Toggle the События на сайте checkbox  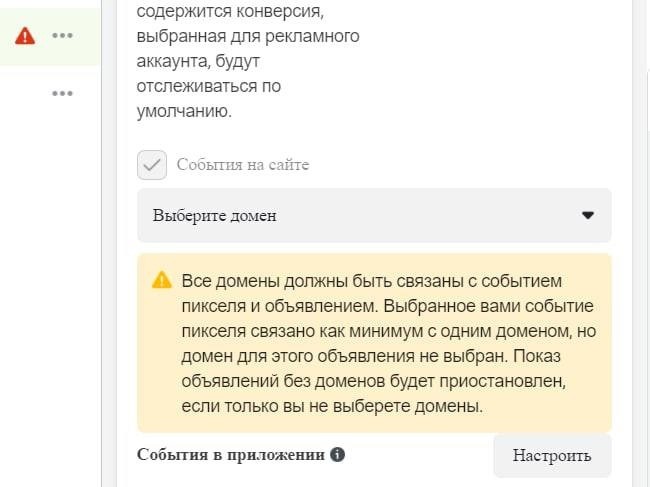[x=152, y=165]
